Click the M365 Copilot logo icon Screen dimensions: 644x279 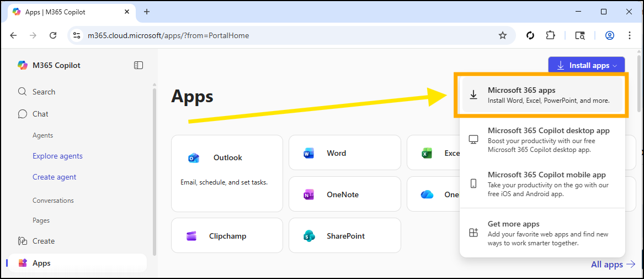pos(22,65)
